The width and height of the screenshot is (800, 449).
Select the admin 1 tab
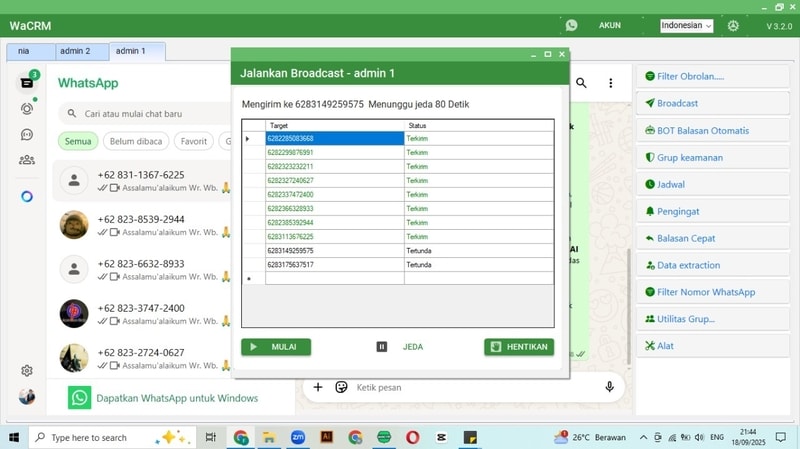(x=137, y=51)
